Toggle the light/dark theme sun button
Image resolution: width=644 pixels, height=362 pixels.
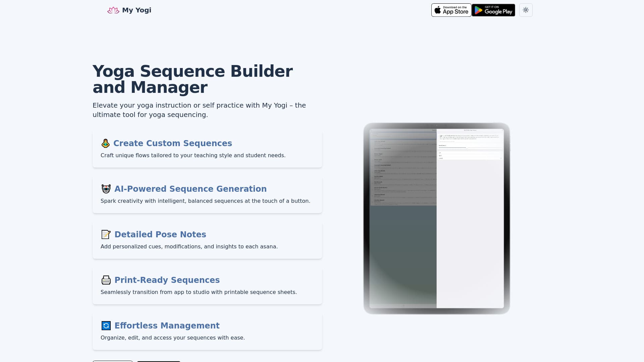[x=526, y=10]
